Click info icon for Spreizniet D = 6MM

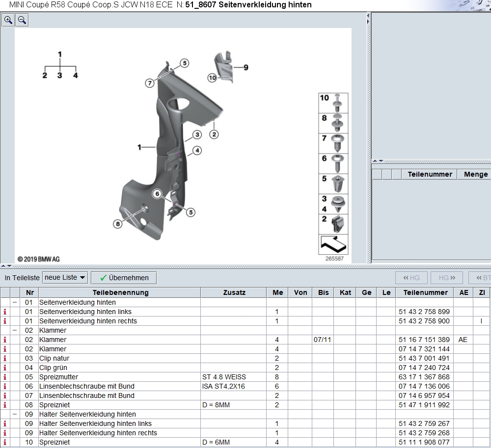(5, 442)
